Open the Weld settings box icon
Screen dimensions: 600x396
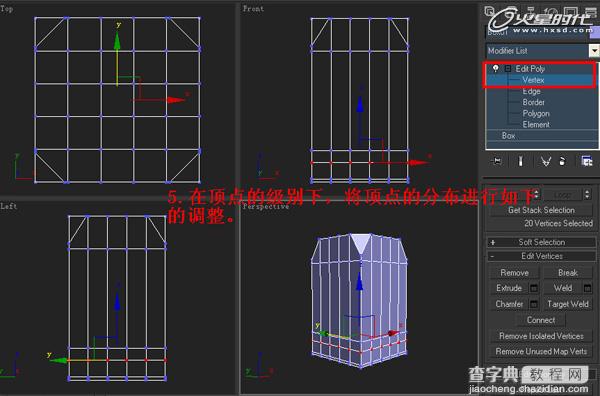[587, 288]
